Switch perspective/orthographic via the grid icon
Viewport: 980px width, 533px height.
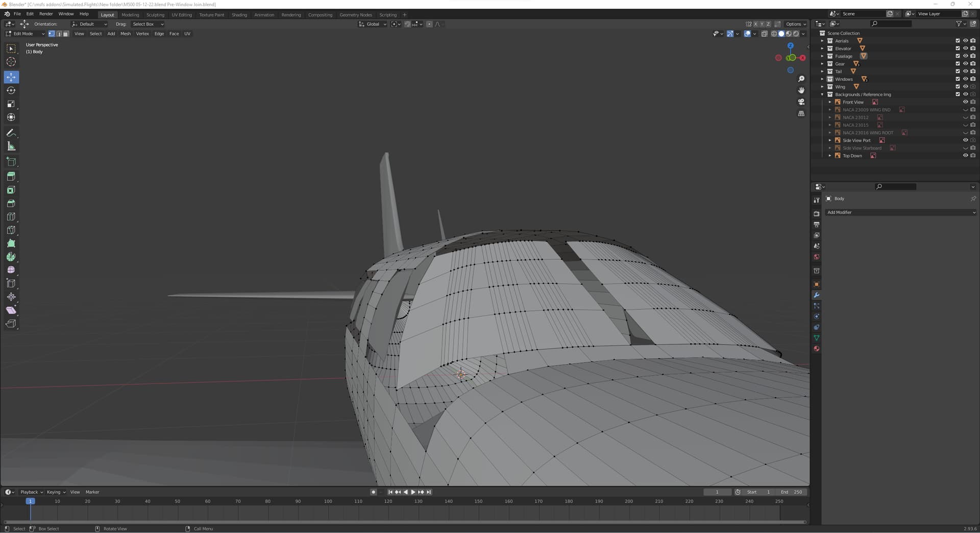click(801, 114)
